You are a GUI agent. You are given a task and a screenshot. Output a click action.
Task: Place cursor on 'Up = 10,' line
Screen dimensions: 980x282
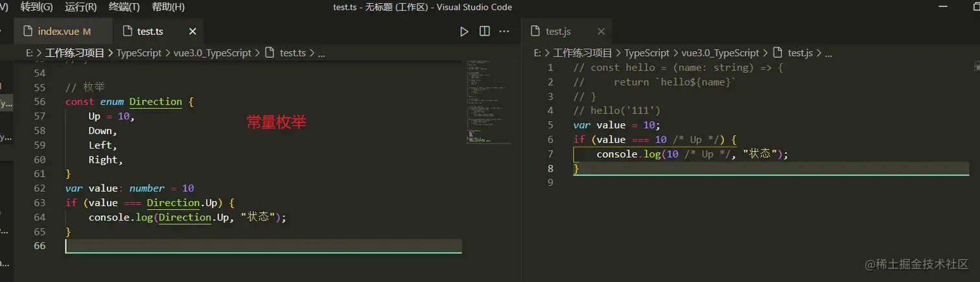click(111, 116)
